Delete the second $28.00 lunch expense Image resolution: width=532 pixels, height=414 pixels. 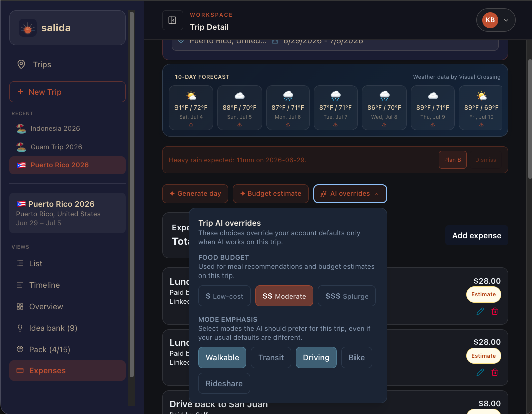[495, 372]
